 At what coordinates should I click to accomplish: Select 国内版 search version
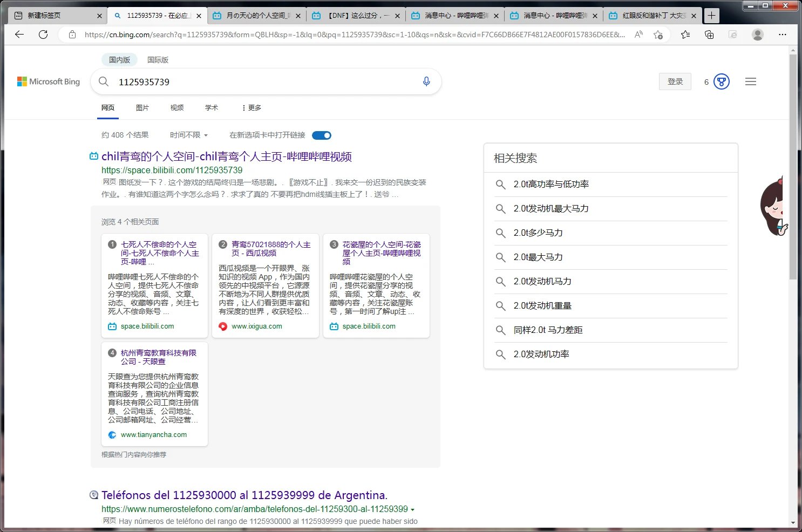(x=119, y=60)
